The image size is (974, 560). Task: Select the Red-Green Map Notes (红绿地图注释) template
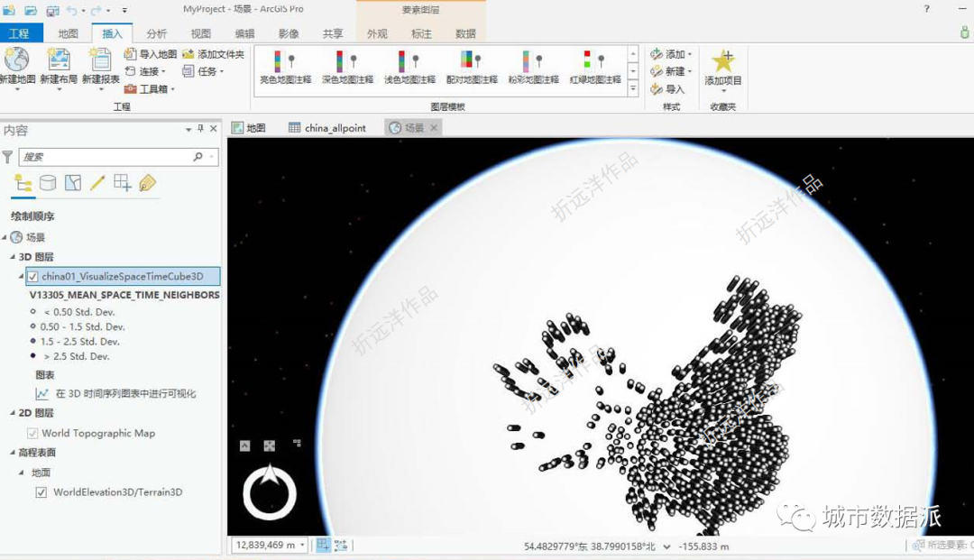(x=595, y=67)
